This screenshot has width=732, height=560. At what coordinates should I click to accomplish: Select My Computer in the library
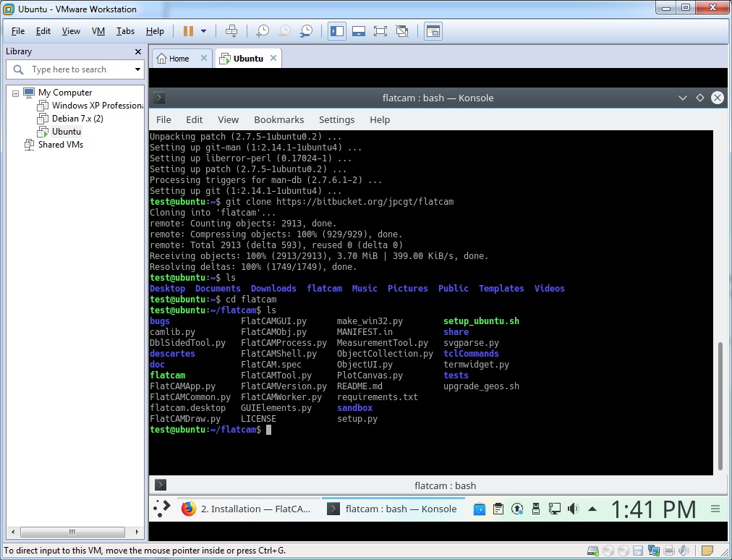click(65, 93)
